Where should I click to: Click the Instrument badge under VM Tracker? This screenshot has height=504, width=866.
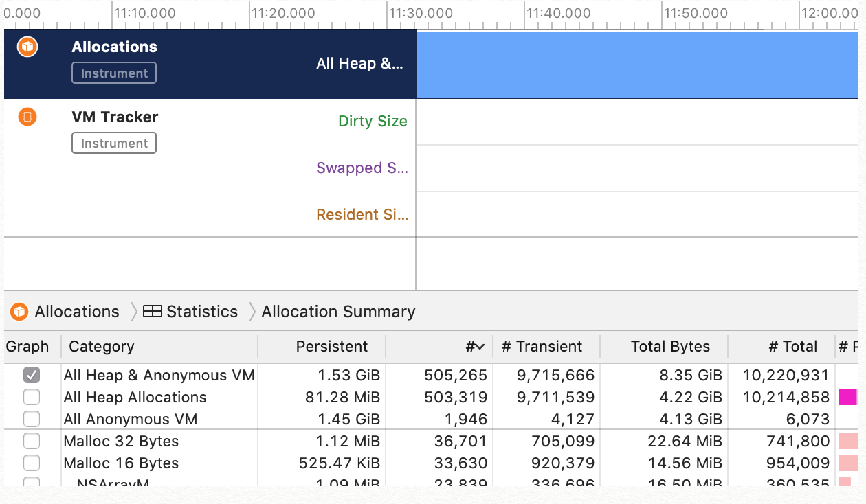(x=114, y=144)
